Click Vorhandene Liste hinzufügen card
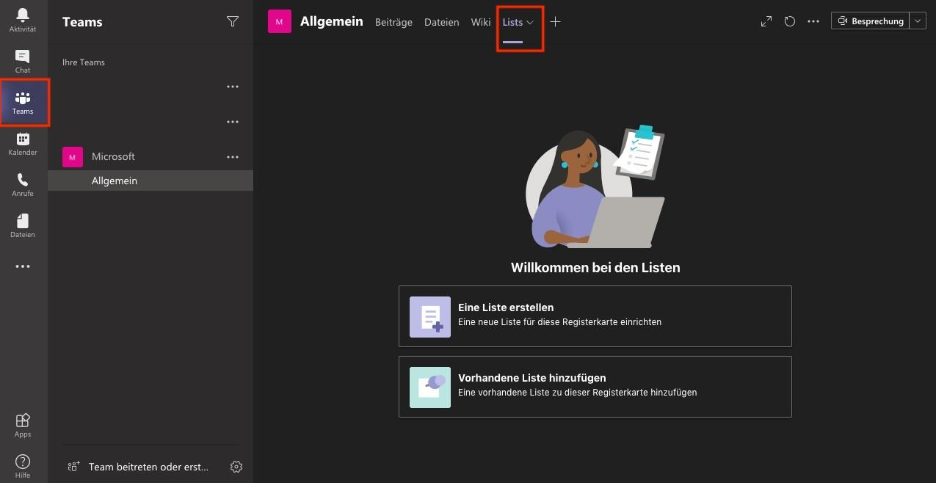936x483 pixels. coord(595,387)
